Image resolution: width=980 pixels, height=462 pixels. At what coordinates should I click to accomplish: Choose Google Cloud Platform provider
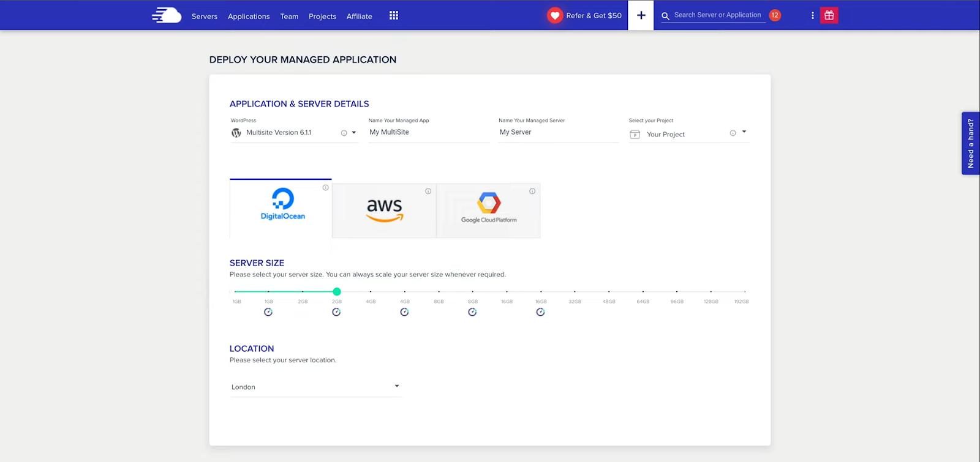[x=488, y=210]
